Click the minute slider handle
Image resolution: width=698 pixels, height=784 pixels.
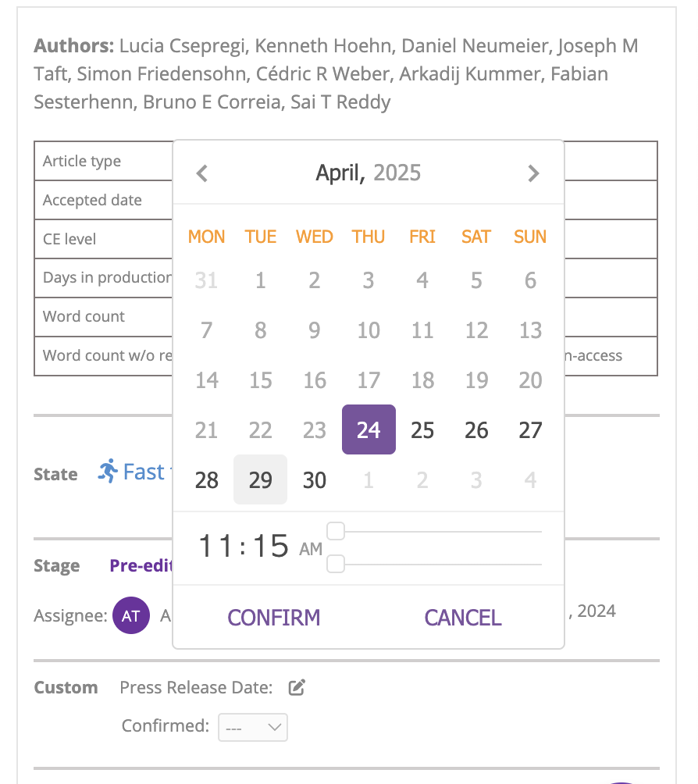point(336,564)
